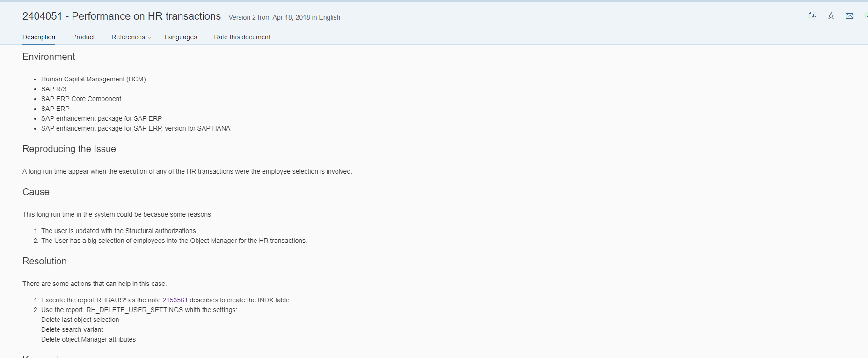Select the 'Execute the report RHBAUS*' step

point(166,300)
